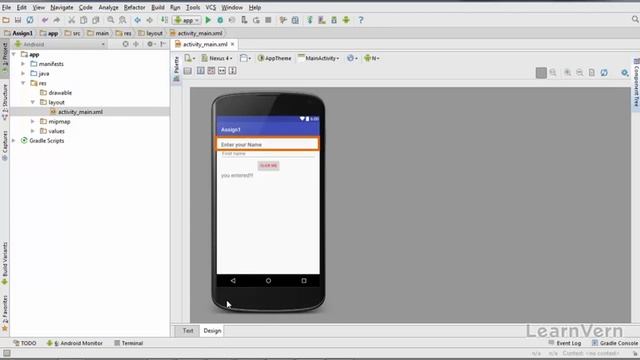Undo the last action
Screen dimensions: 640x360
pyautogui.click(x=45, y=20)
